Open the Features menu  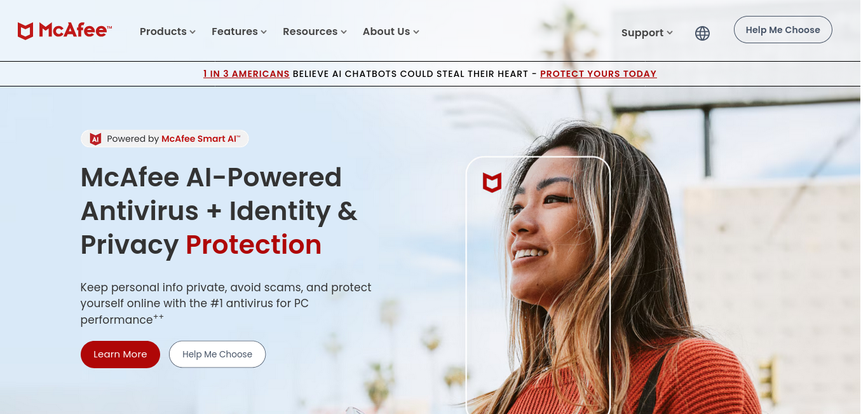point(239,31)
